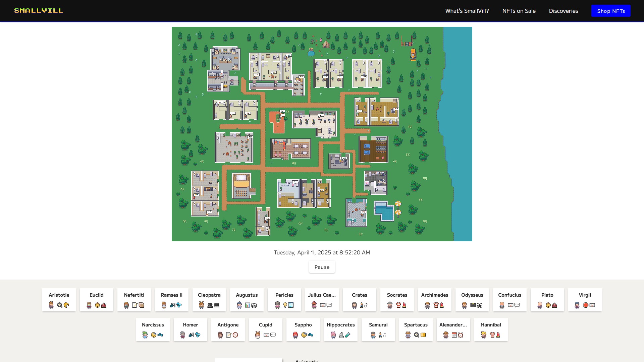
Task: Click the stop sign icon under Virgil
Action: coord(586,305)
